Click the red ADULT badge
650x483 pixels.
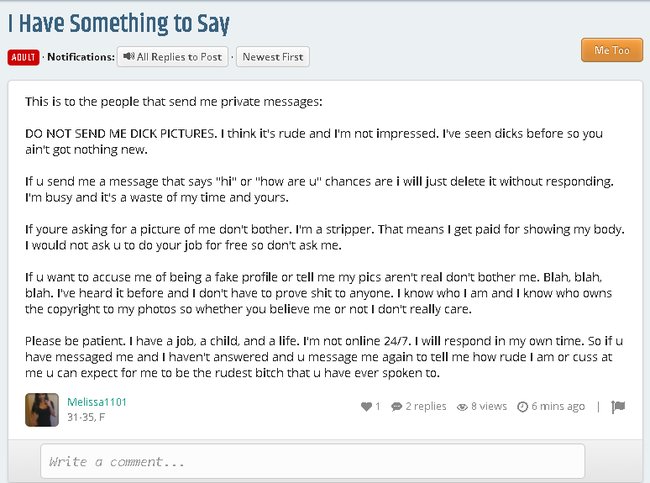click(x=23, y=57)
